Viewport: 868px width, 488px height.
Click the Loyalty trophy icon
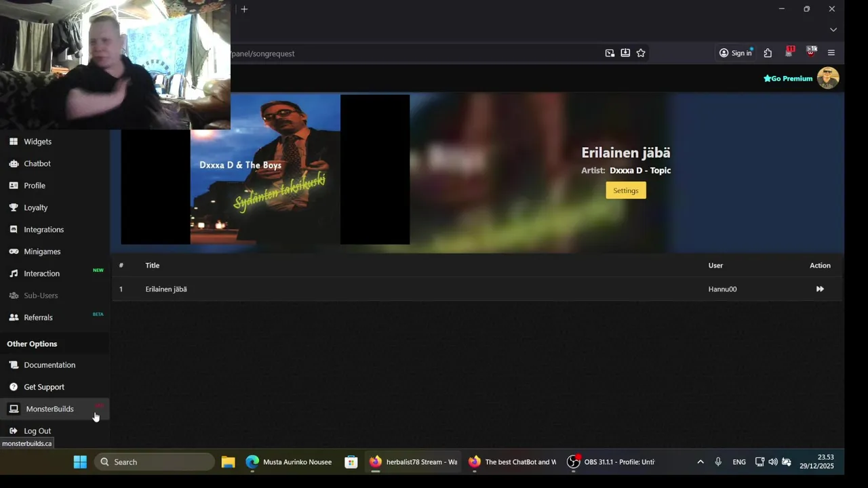pos(14,207)
